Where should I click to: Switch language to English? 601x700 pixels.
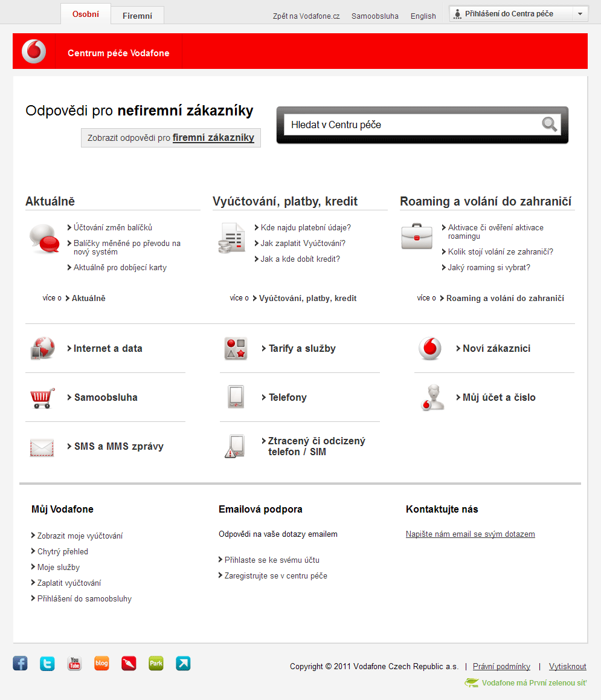(423, 16)
